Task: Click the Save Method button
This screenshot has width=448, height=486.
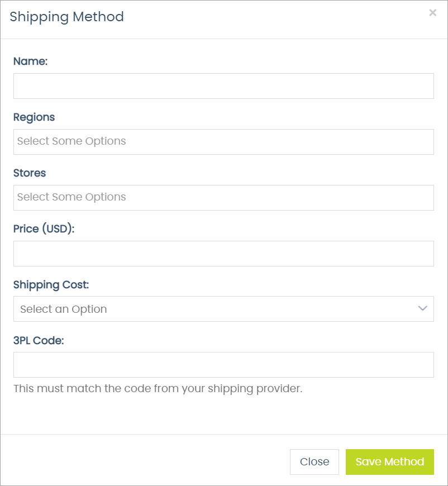Action: coord(389,461)
